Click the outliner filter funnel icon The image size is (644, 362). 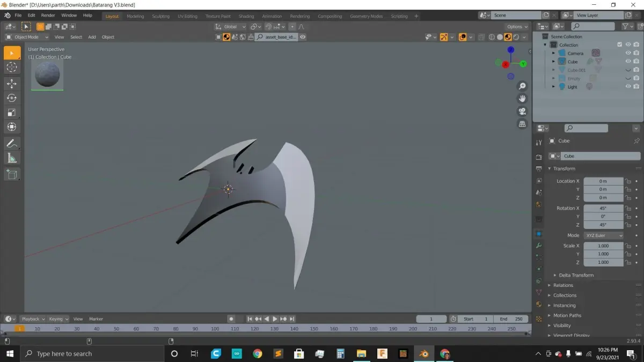pyautogui.click(x=625, y=26)
